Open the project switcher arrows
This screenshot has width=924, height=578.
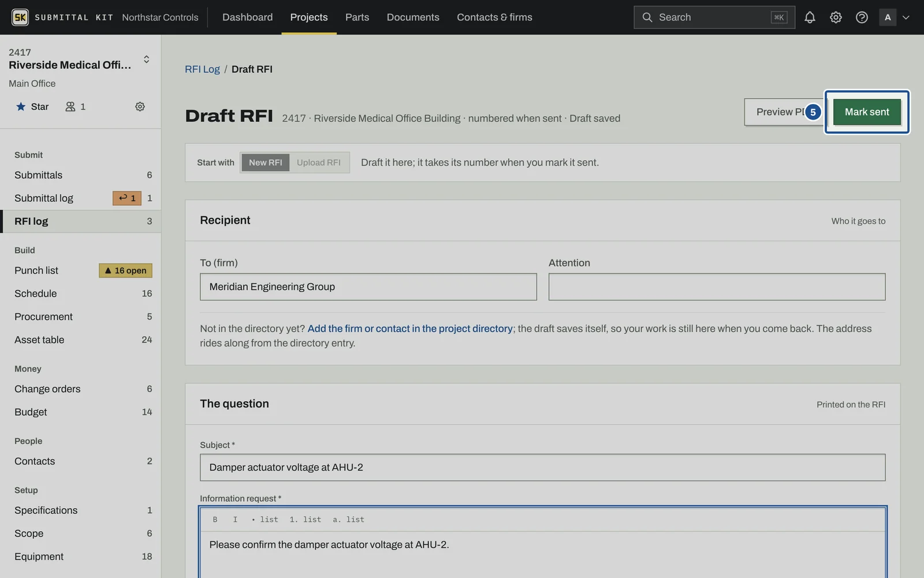(x=147, y=59)
